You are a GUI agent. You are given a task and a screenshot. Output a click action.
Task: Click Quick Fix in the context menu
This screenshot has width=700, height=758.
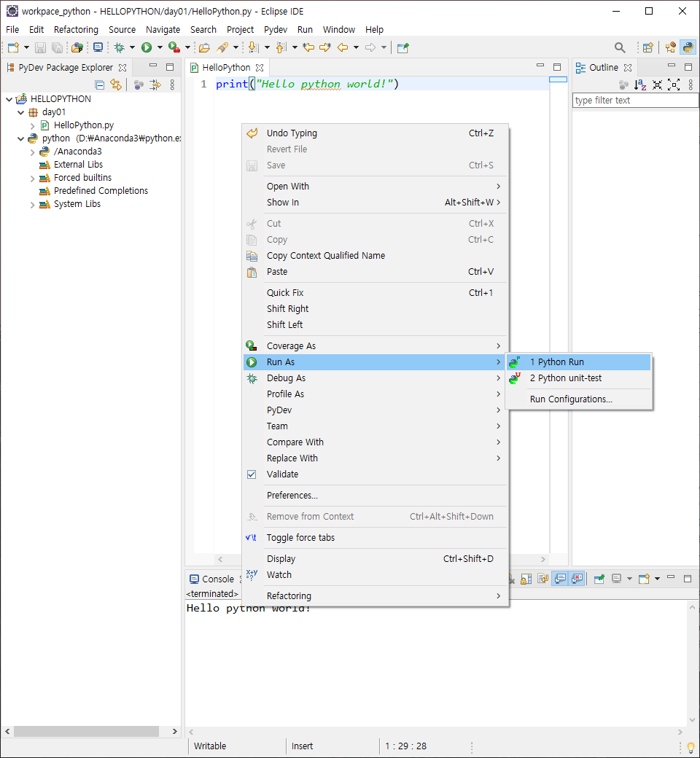(x=375, y=292)
